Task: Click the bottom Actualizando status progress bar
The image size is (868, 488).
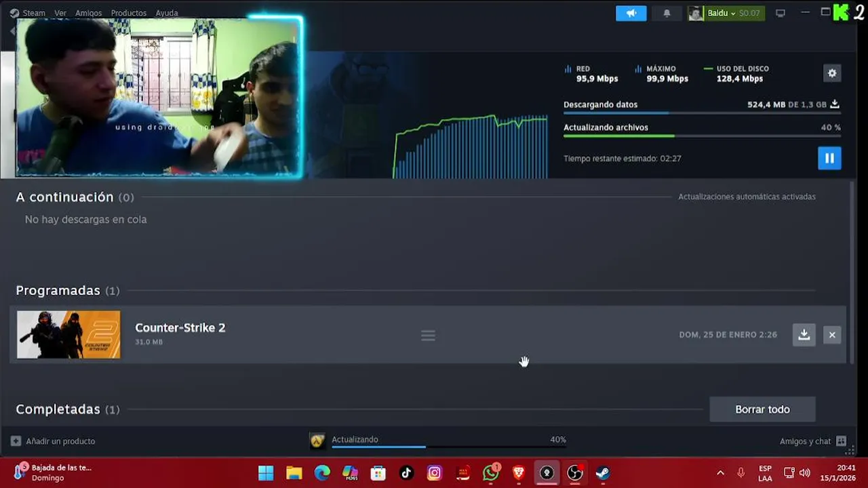Action: point(448,447)
